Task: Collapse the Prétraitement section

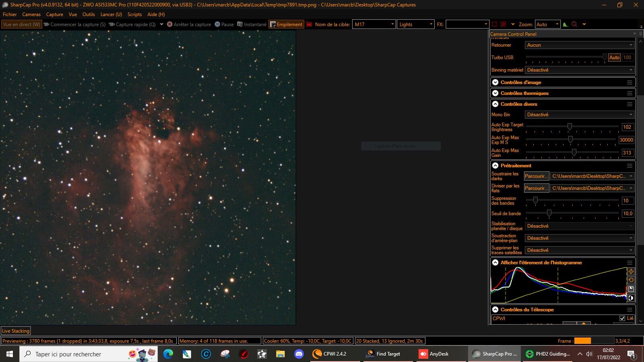Action: (x=495, y=166)
